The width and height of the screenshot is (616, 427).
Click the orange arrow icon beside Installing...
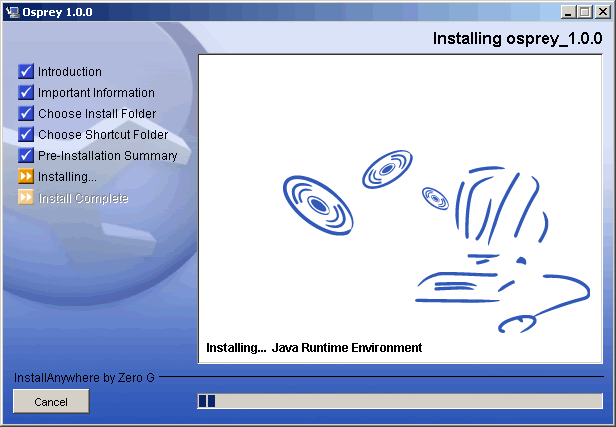click(26, 177)
